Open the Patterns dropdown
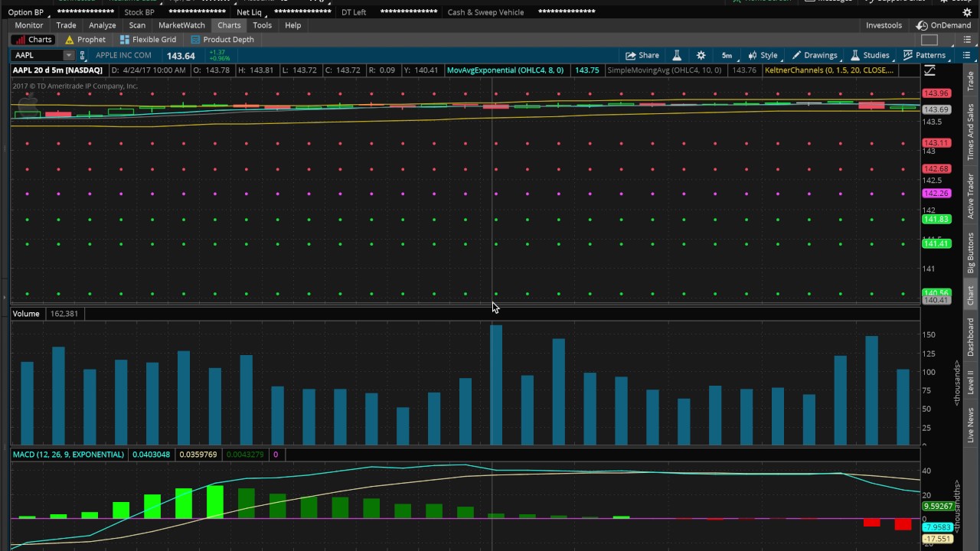This screenshot has height=551, width=980. tap(924, 55)
